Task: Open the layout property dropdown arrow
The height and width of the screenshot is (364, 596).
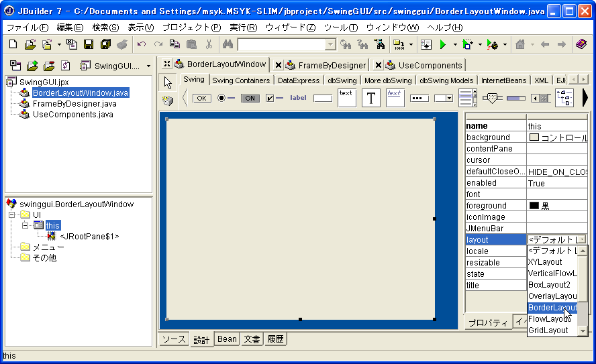Action: pos(581,239)
